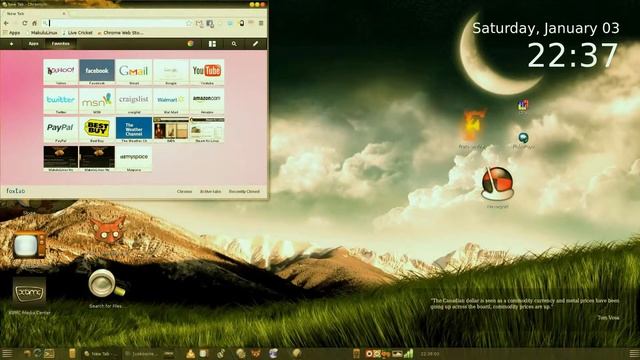Click the Active tabs link in foxtab footer
The image size is (640, 360).
pos(210,191)
